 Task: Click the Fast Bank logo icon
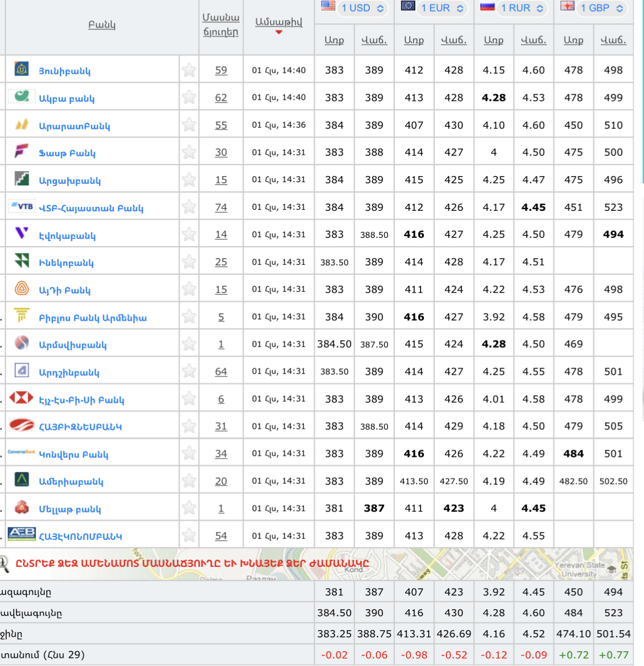(21, 151)
